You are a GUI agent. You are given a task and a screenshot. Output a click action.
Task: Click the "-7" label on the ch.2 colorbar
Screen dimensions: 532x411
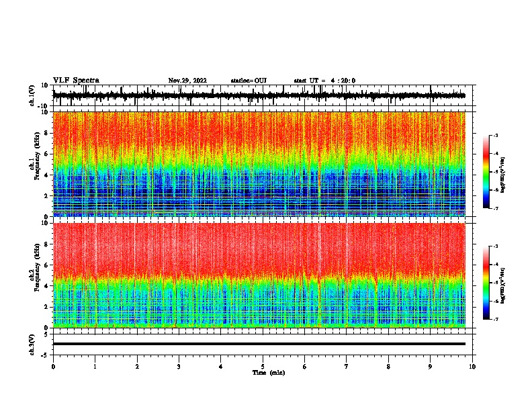(495, 320)
